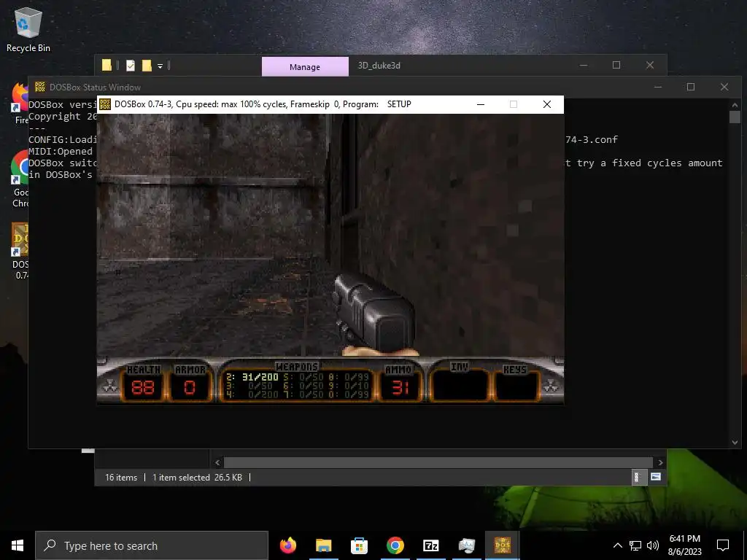Click the KEYS box in the game HUD

516,386
